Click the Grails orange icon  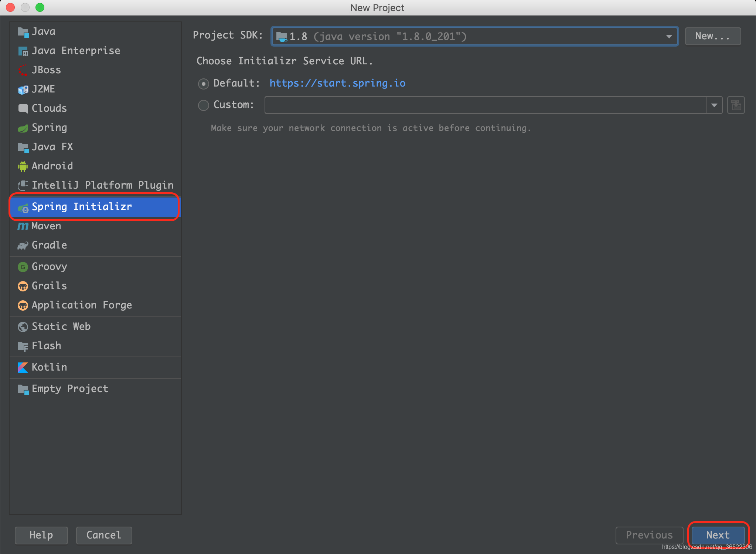(x=23, y=286)
